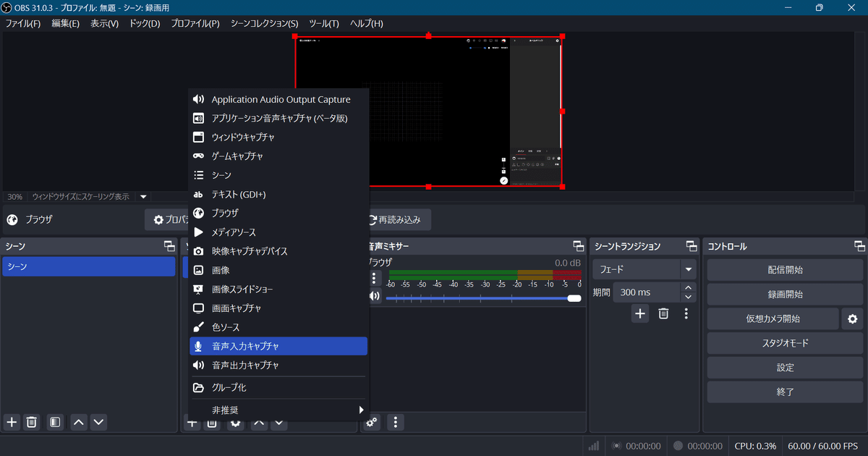Add a new scene transition with plus icon

(x=639, y=313)
